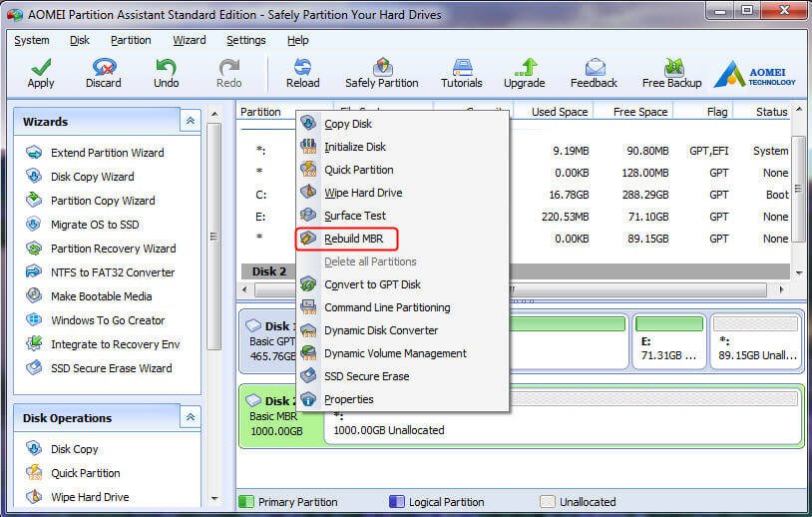812x517 pixels.
Task: Launch Disk Copy Wizard
Action: click(92, 177)
